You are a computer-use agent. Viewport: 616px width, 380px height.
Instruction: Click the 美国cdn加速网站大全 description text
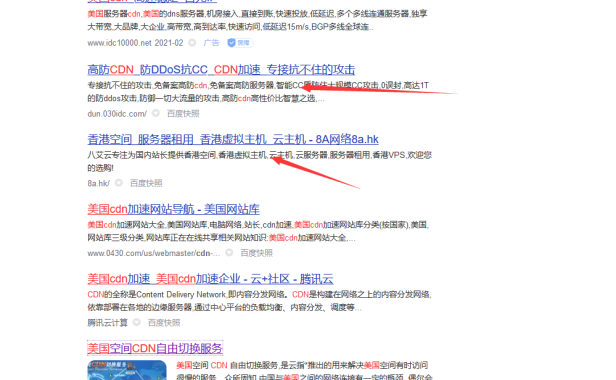click(258, 231)
